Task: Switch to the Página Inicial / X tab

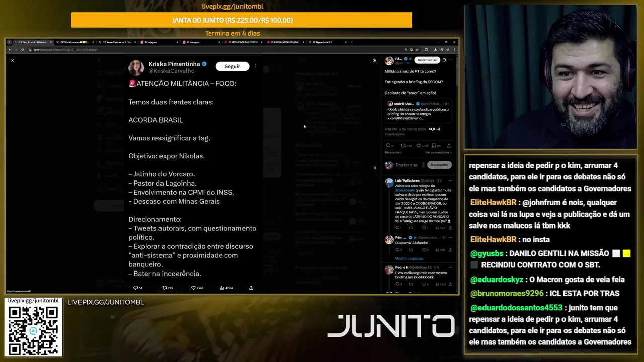Action: 327,42
